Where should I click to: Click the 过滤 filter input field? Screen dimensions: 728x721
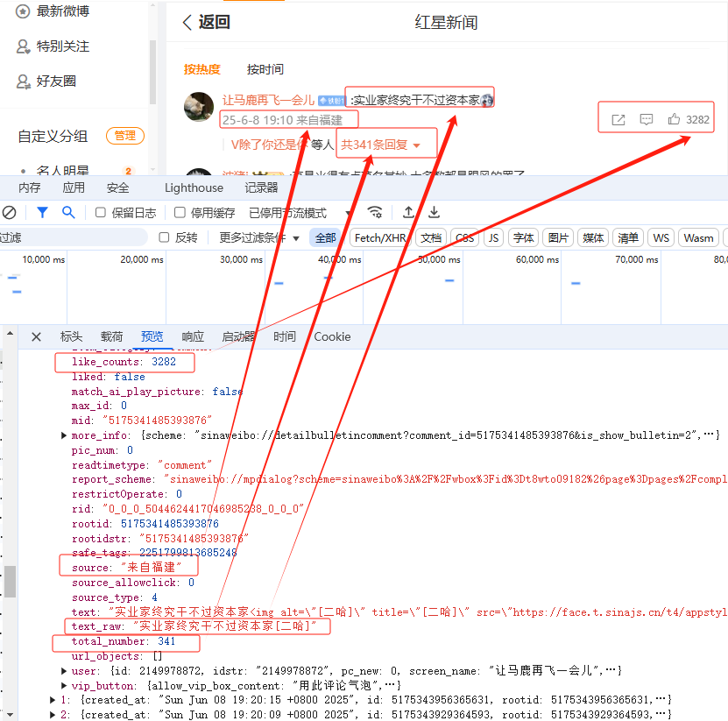pyautogui.click(x=74, y=237)
